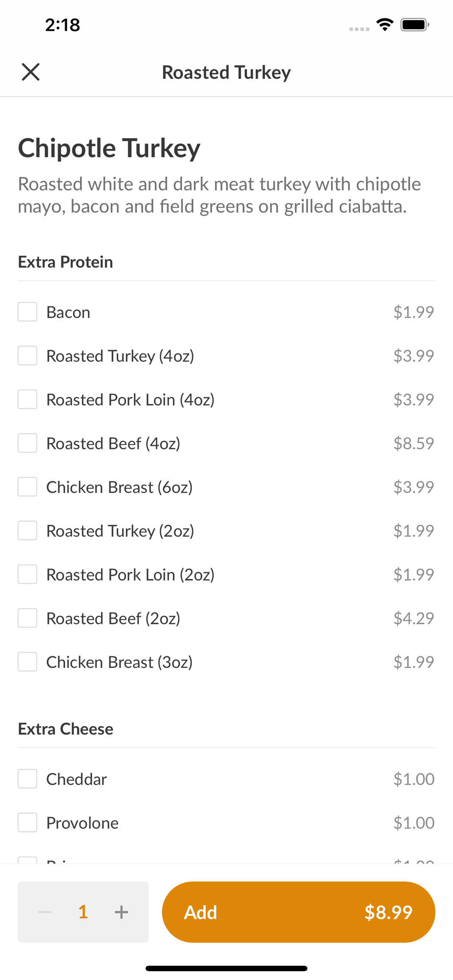Add Roasted Beef (2oz) extra protein
Screen dimensions: 453x980
[x=27, y=618]
